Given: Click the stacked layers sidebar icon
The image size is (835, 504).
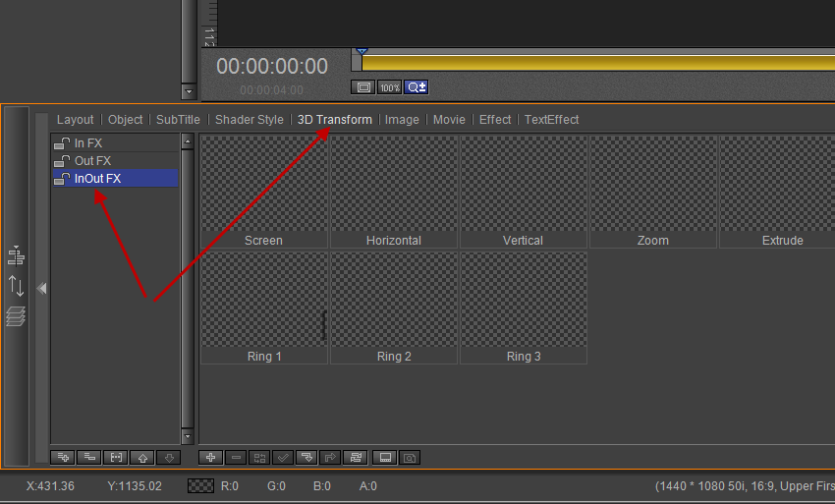Looking at the screenshot, I should click(x=16, y=316).
